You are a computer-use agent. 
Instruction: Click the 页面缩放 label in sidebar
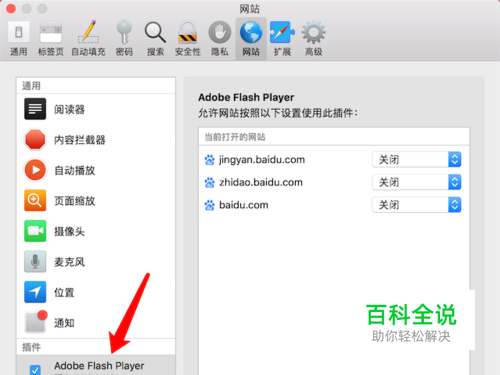coord(75,201)
